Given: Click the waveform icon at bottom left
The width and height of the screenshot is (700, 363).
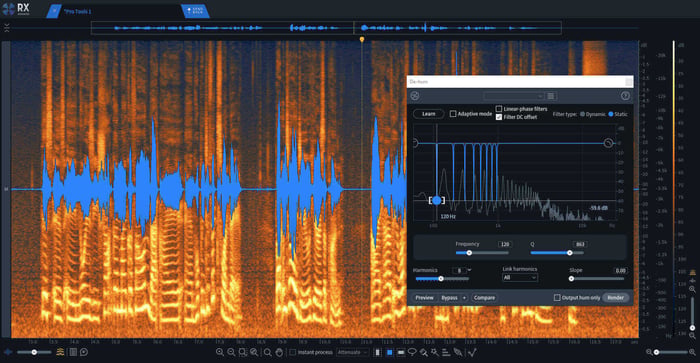Looking at the screenshot, I should [x=8, y=352].
